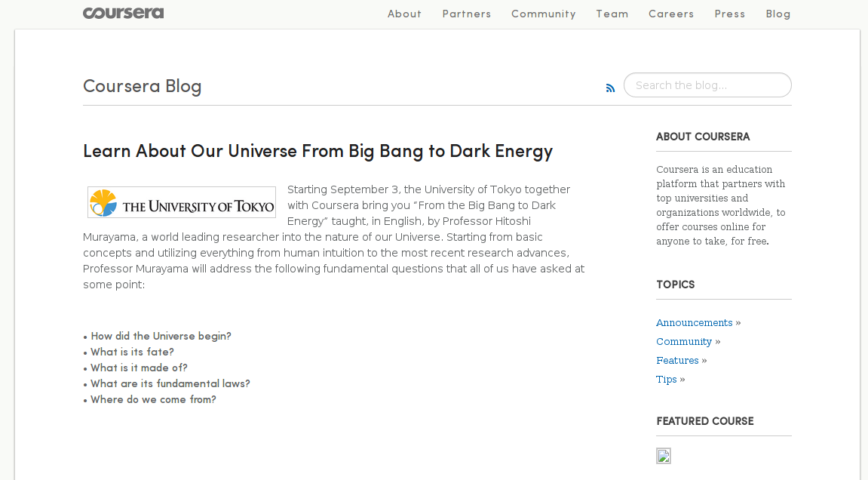View posts under the Features topic
The image size is (868, 480).
(677, 360)
